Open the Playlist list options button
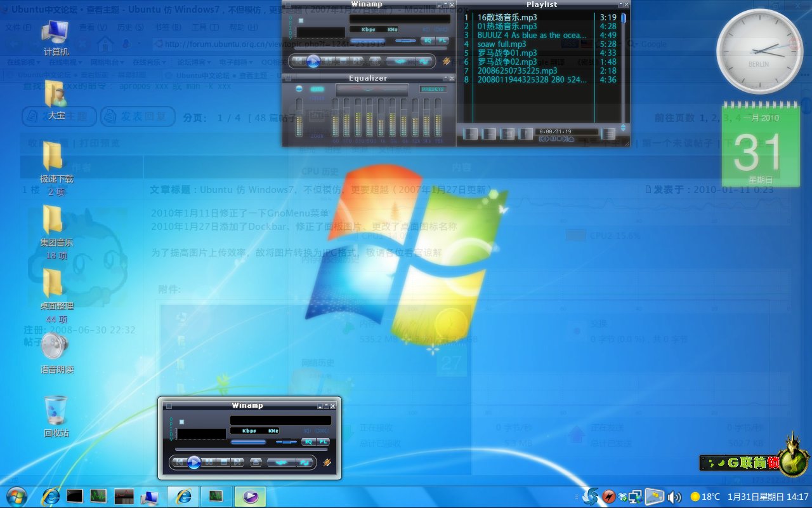The height and width of the screenshot is (508, 812). click(x=608, y=133)
